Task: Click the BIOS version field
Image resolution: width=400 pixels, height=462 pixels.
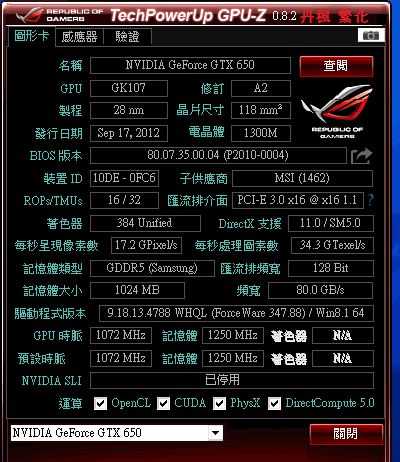Action: [x=218, y=155]
